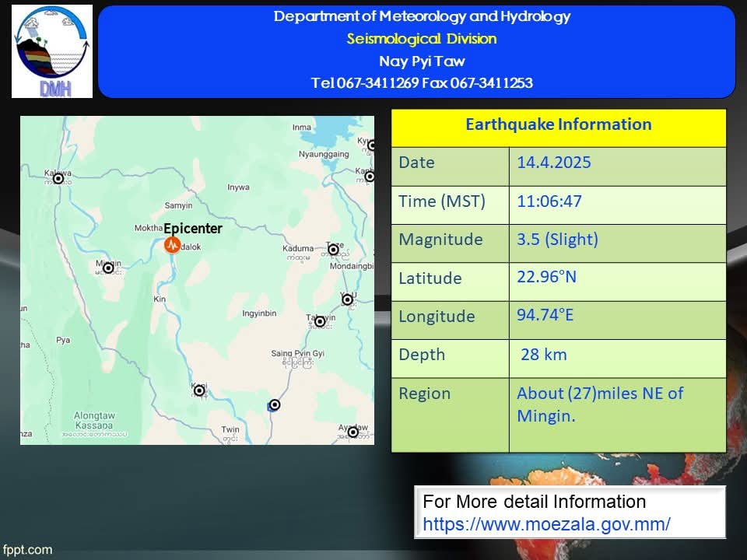
Task: Click the Twin place label on map
Action: pyautogui.click(x=230, y=429)
